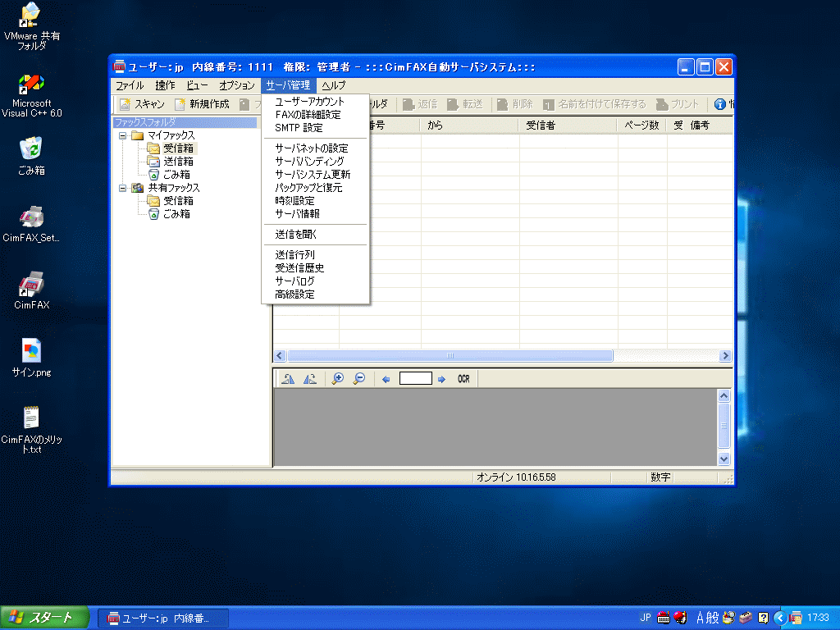Open the オプション menu
This screenshot has width=840, height=630.
237,85
